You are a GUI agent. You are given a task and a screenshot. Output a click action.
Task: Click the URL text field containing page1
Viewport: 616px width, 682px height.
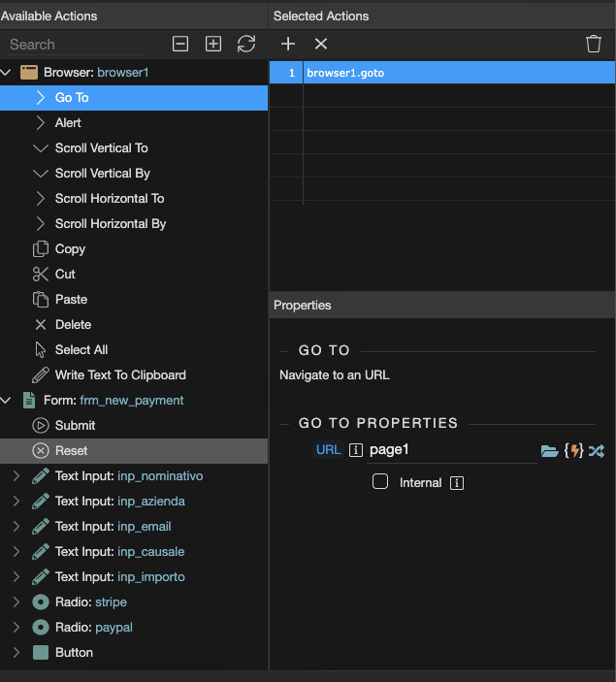click(451, 450)
